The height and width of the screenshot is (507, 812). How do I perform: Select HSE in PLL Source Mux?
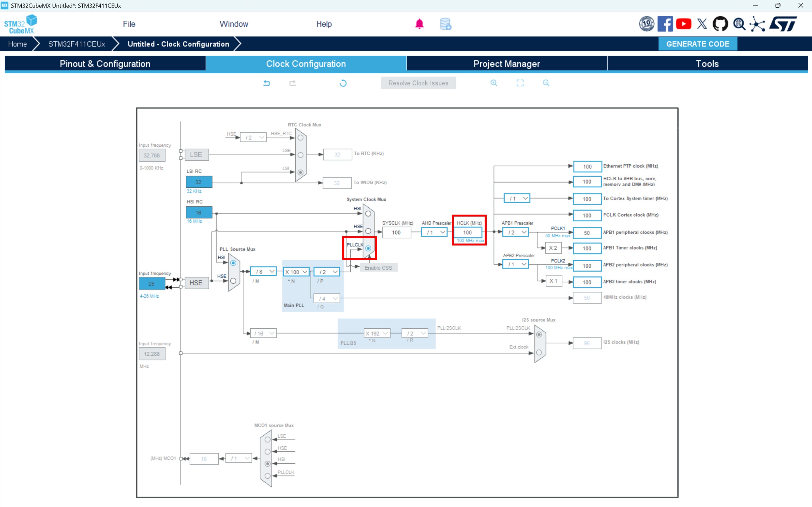pos(233,281)
